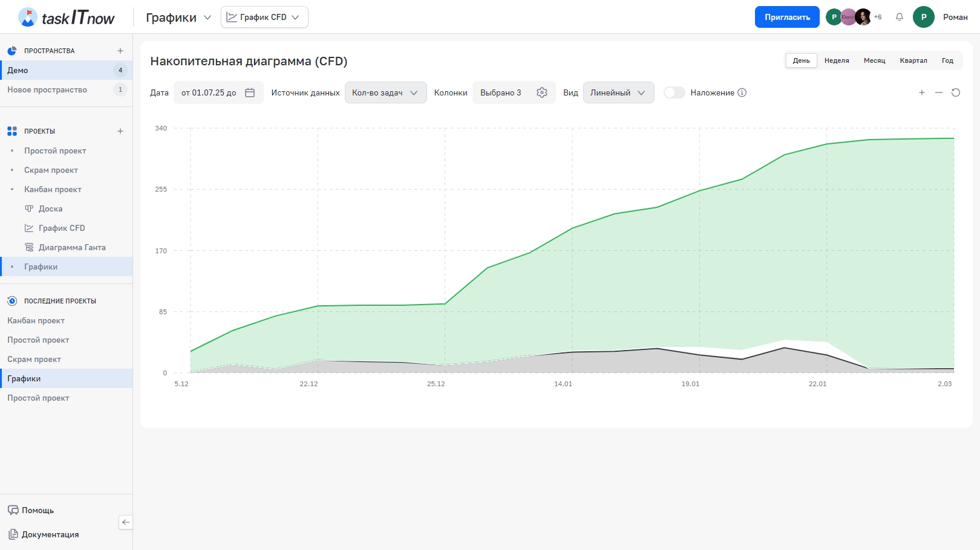
Task: Open the Источник данных dropdown
Action: [385, 92]
